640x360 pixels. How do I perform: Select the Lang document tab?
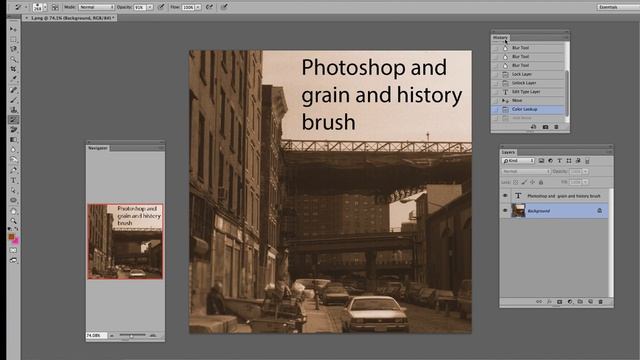click(69, 18)
